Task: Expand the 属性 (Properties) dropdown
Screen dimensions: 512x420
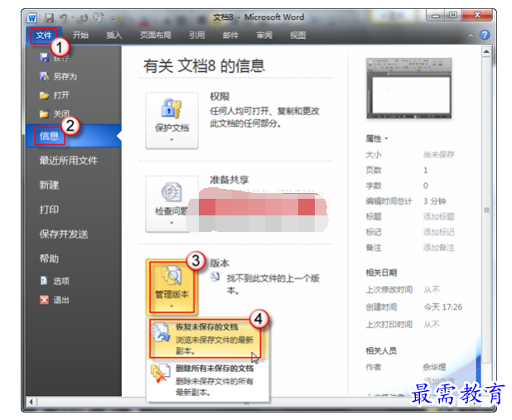Action: [376, 139]
